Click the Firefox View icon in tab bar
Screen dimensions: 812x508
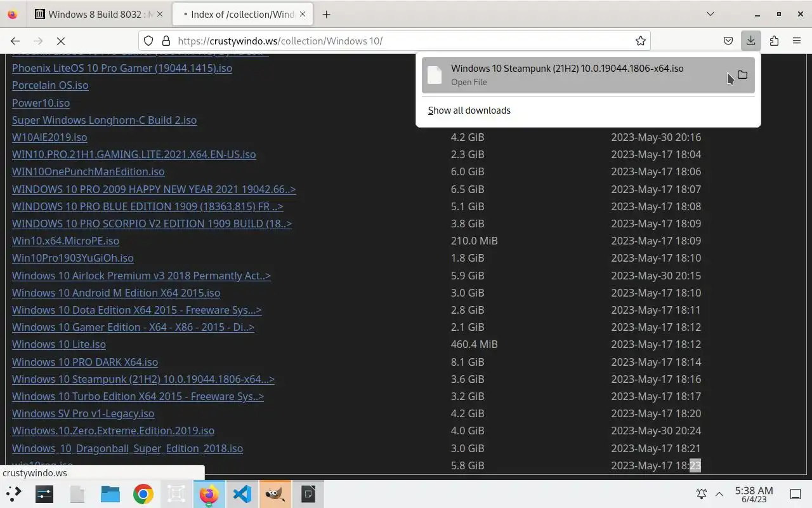click(13, 14)
